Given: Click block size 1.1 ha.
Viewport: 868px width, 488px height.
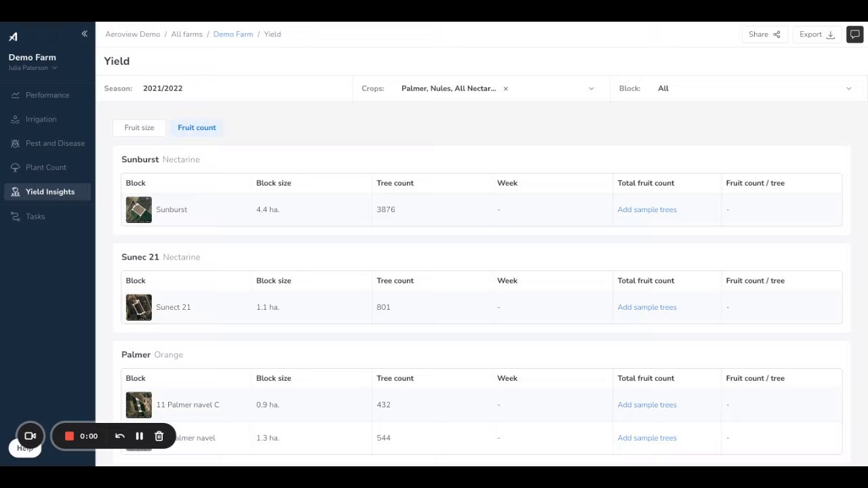Looking at the screenshot, I should 268,307.
